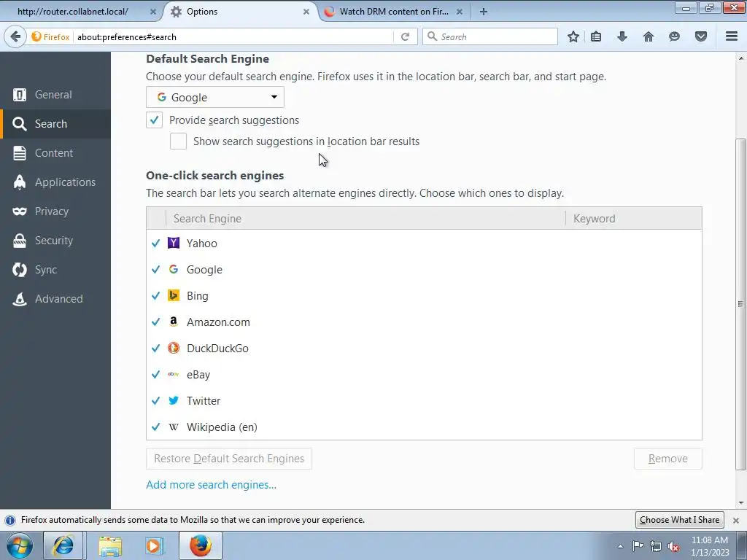This screenshot has width=747, height=560.
Task: Click the Keyword column header
Action: point(634,219)
